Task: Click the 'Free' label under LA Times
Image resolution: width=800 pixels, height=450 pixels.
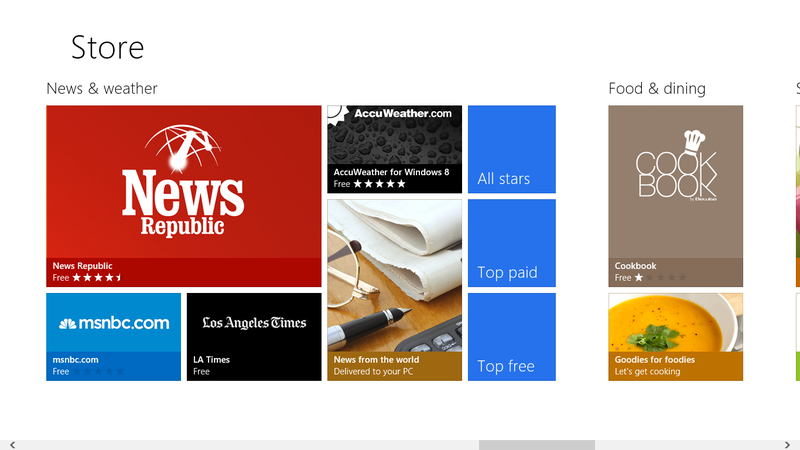Action: (x=201, y=371)
